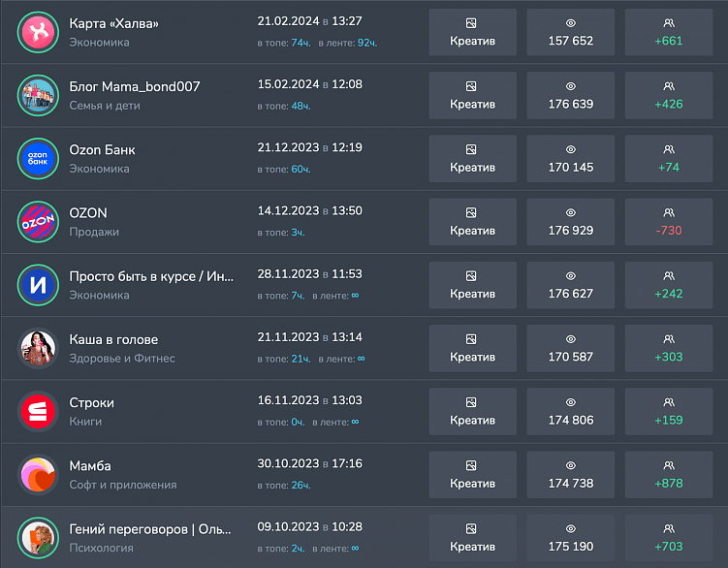The height and width of the screenshot is (568, 728).
Task: Click the Ozon Банк channel logo
Action: (39, 158)
